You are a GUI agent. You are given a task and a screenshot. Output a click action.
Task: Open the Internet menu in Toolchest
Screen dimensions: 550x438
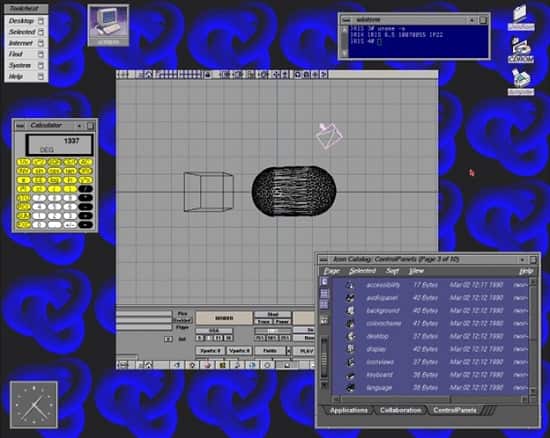(26, 43)
